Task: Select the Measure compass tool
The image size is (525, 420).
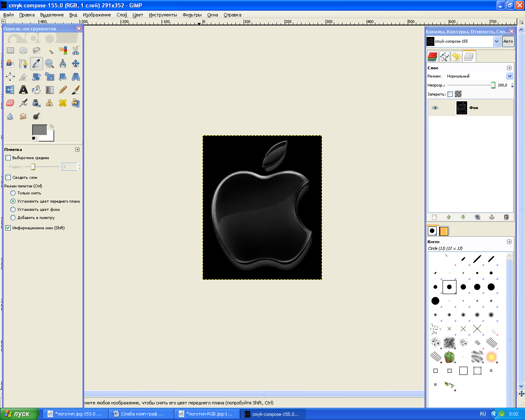Action: 63,64
